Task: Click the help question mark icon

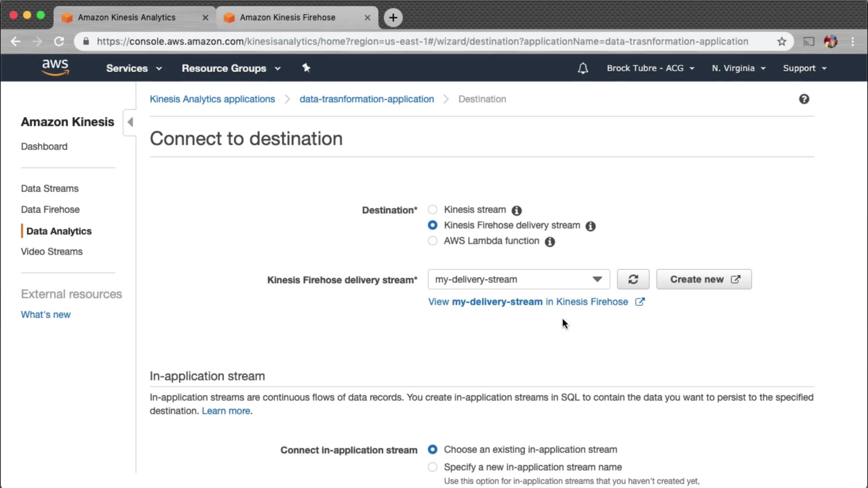Action: click(804, 99)
